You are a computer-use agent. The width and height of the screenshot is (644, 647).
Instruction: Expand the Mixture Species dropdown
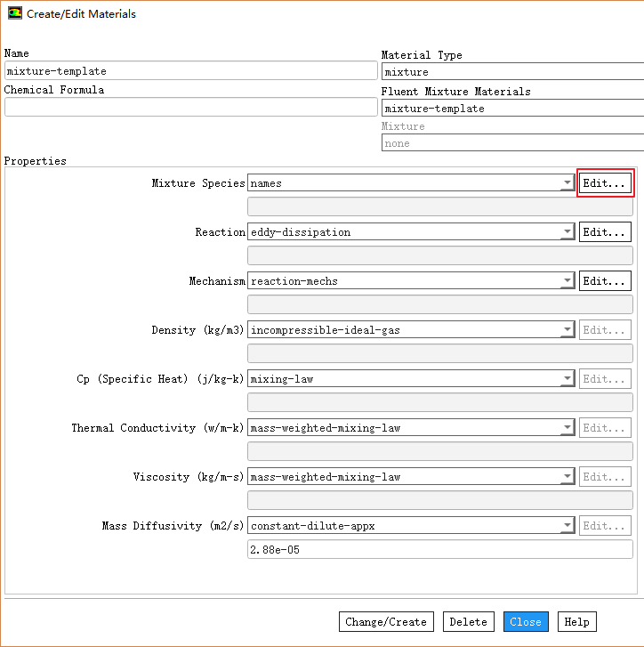(567, 183)
